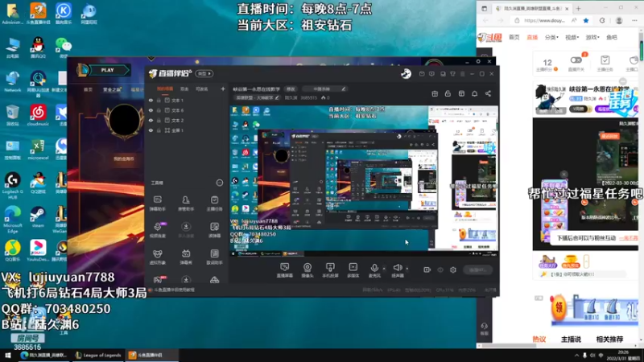Click the 修改 button next to stream title
The image size is (644, 362).
click(x=291, y=88)
